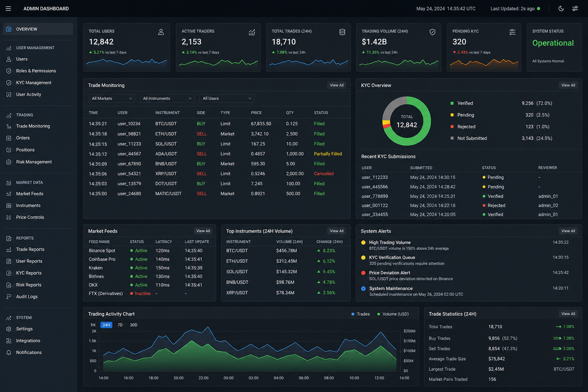
Task: Click the Active Traders chart icon
Action: coord(252,32)
